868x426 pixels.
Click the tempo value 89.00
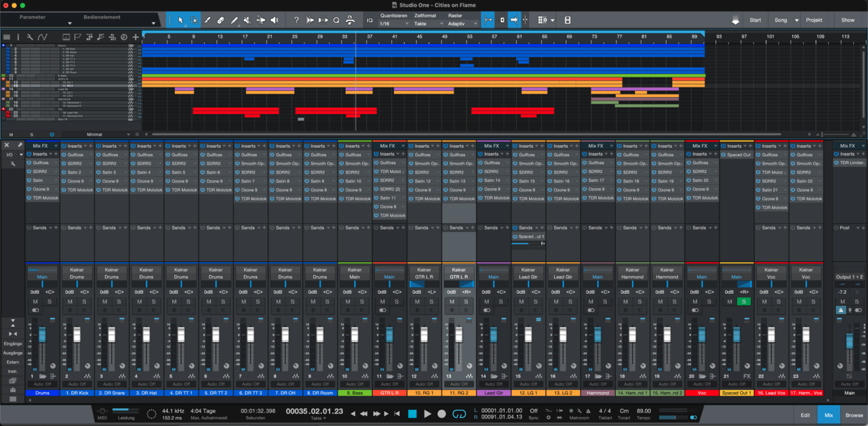644,410
